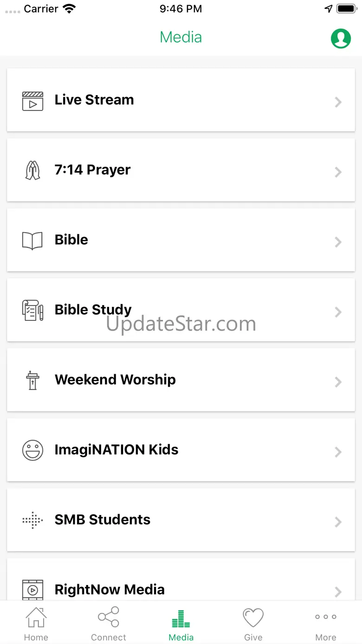362x644 pixels.
Task: Tap the RightNow Media film icon
Action: tap(33, 590)
